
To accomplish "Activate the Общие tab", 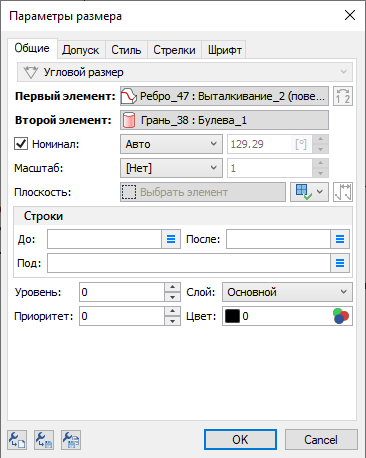I will pyautogui.click(x=32, y=48).
